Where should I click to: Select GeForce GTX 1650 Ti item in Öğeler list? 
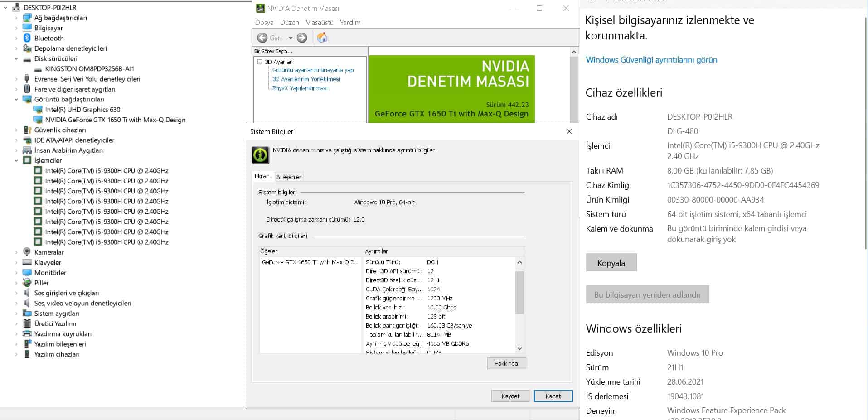point(310,262)
